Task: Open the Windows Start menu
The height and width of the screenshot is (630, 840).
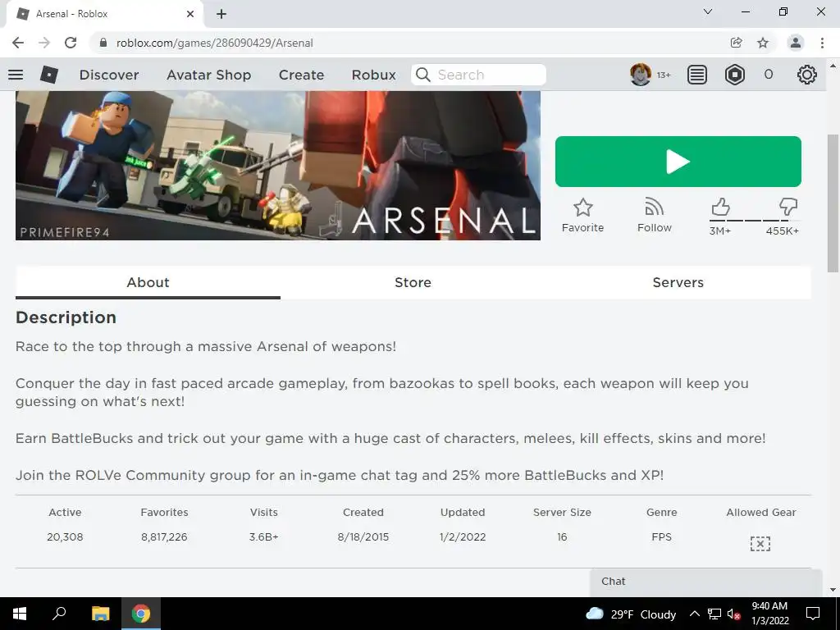Action: tap(20, 614)
